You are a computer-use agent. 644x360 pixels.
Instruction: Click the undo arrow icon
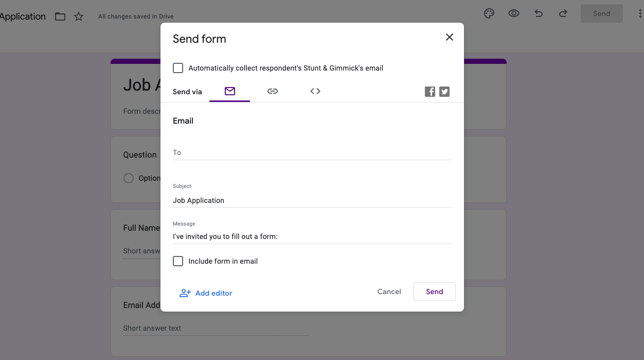coord(539,14)
